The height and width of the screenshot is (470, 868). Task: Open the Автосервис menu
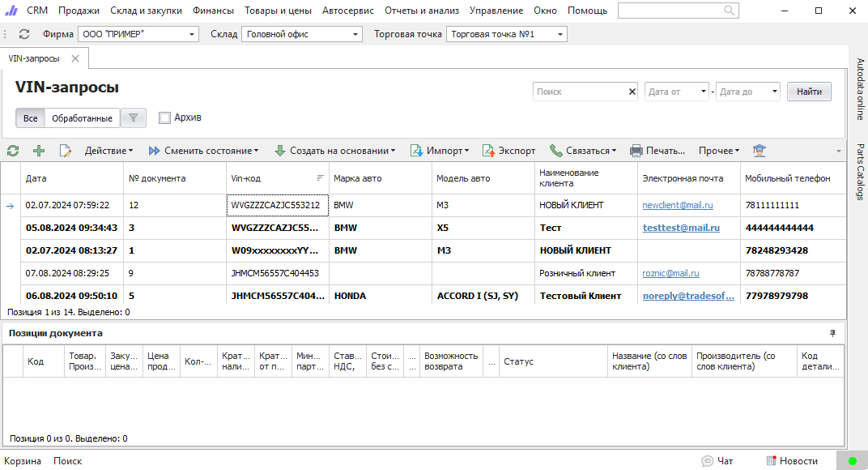[x=348, y=11]
